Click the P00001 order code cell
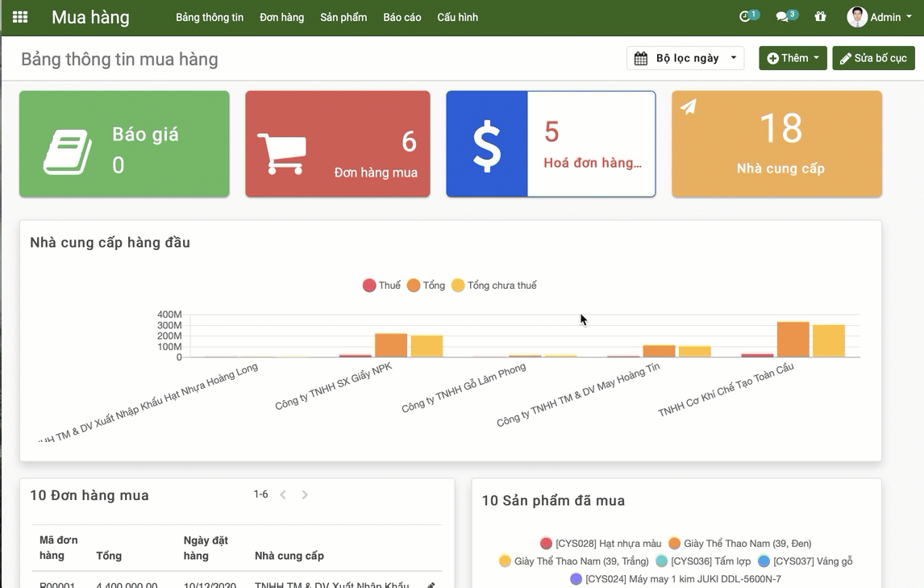The height and width of the screenshot is (588, 924). (57, 585)
